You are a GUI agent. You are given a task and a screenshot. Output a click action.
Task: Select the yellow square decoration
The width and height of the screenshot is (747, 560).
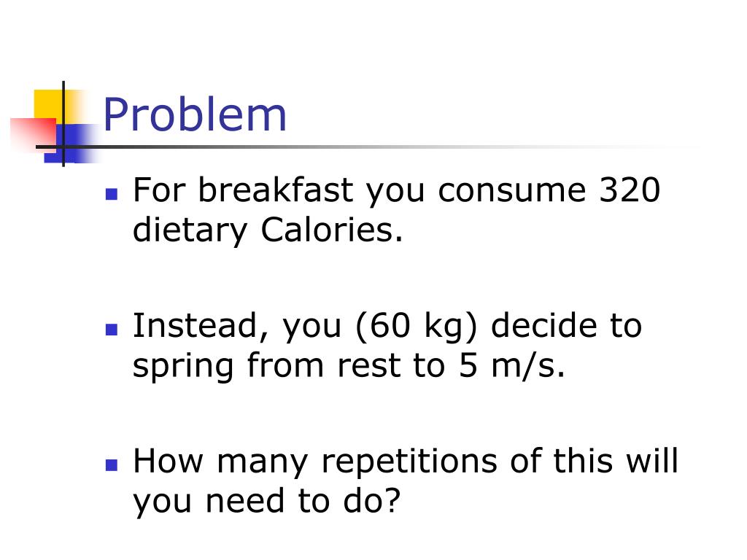(54, 107)
